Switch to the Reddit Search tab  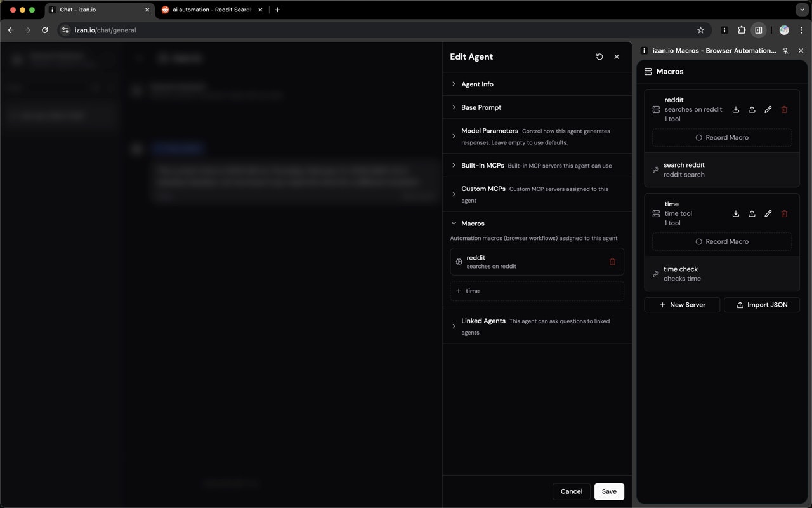(x=209, y=10)
